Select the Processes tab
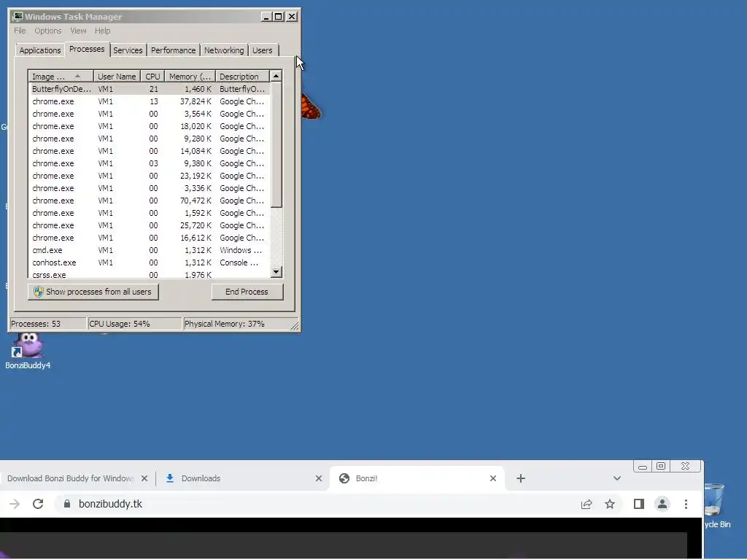 (87, 49)
